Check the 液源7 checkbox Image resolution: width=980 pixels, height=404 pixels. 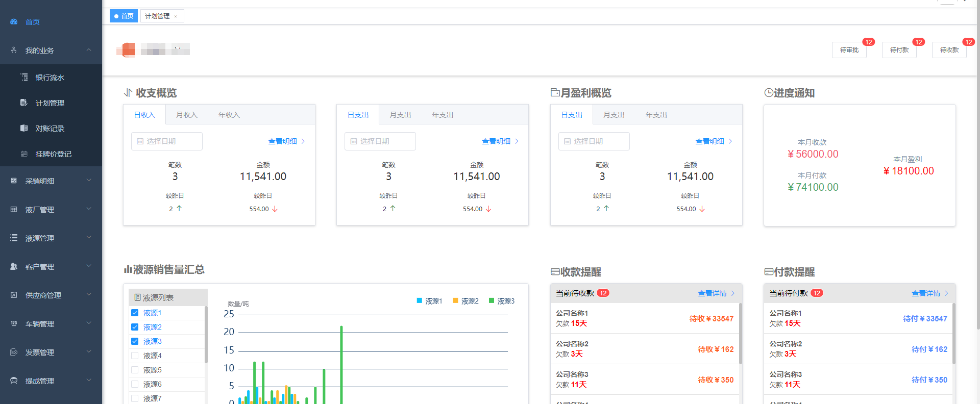(135, 398)
